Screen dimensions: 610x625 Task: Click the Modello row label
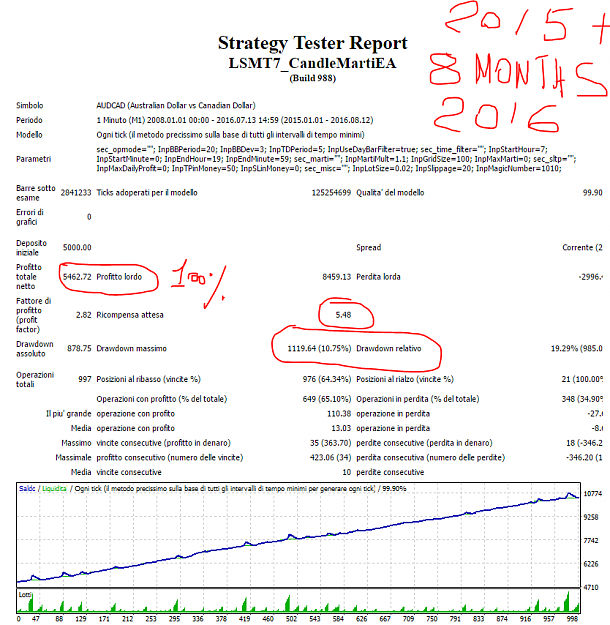pyautogui.click(x=29, y=135)
